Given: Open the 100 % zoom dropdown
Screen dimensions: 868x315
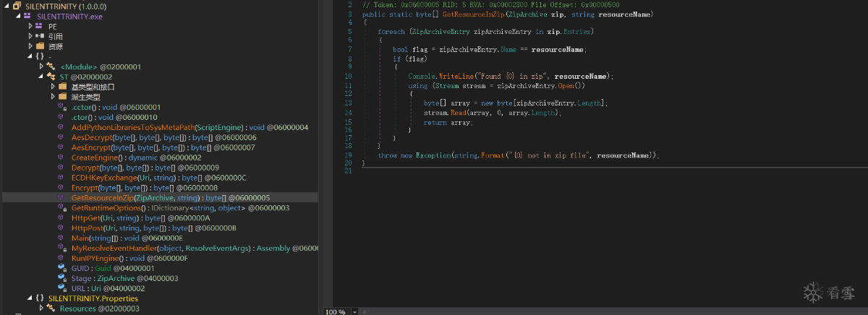Looking at the screenshot, I should pos(354,311).
